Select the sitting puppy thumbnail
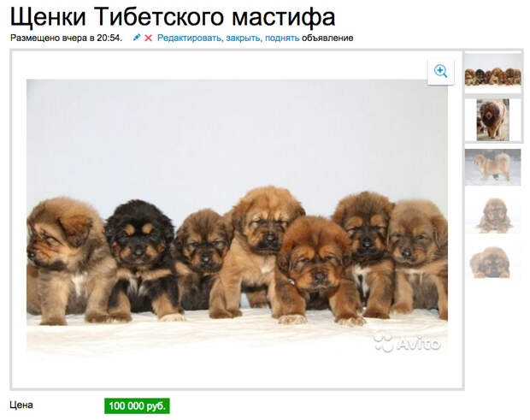530x420 pixels. [493, 215]
